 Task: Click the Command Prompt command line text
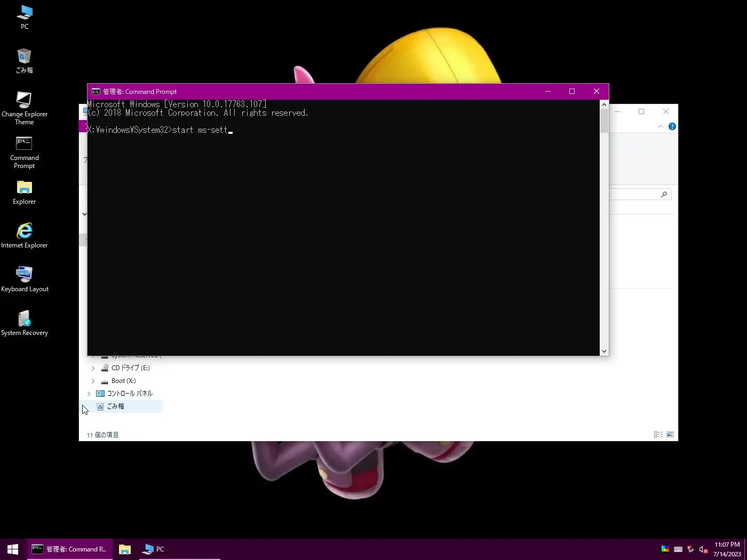click(x=161, y=130)
